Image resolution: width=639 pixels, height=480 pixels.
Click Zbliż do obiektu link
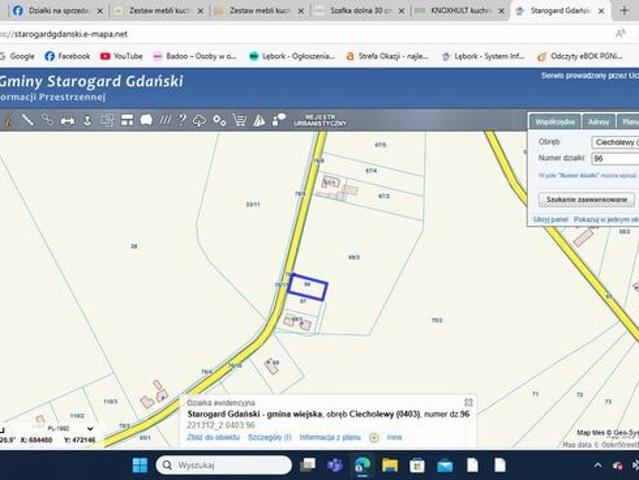[213, 437]
